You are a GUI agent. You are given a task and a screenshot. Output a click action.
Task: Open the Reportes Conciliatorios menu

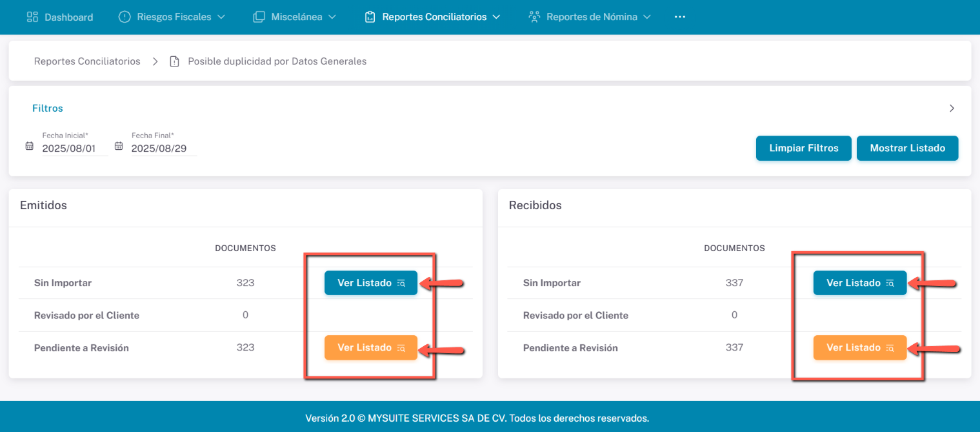pyautogui.click(x=434, y=17)
